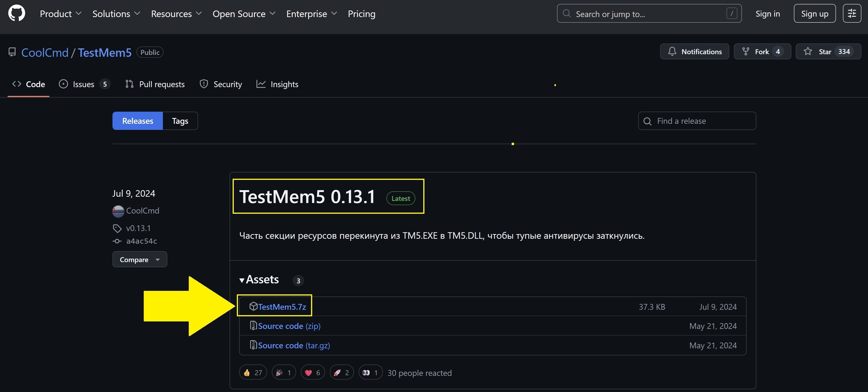
Task: Collapse the Assets section triangle
Action: (241, 280)
